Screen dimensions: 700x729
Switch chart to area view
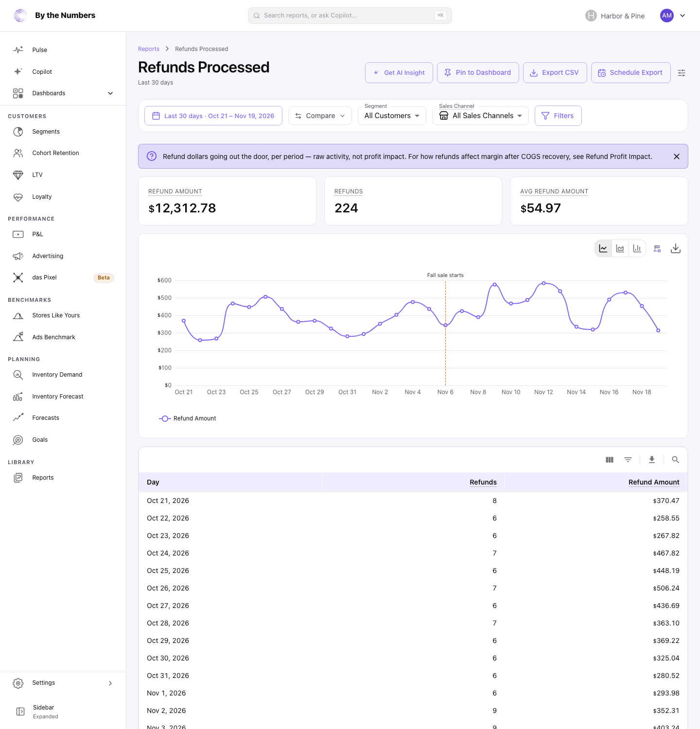[x=620, y=248]
